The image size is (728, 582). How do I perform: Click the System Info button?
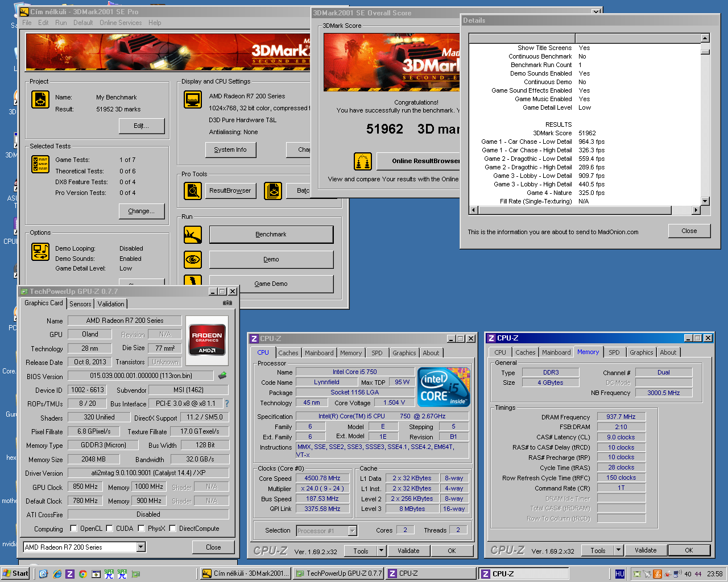tap(230, 150)
